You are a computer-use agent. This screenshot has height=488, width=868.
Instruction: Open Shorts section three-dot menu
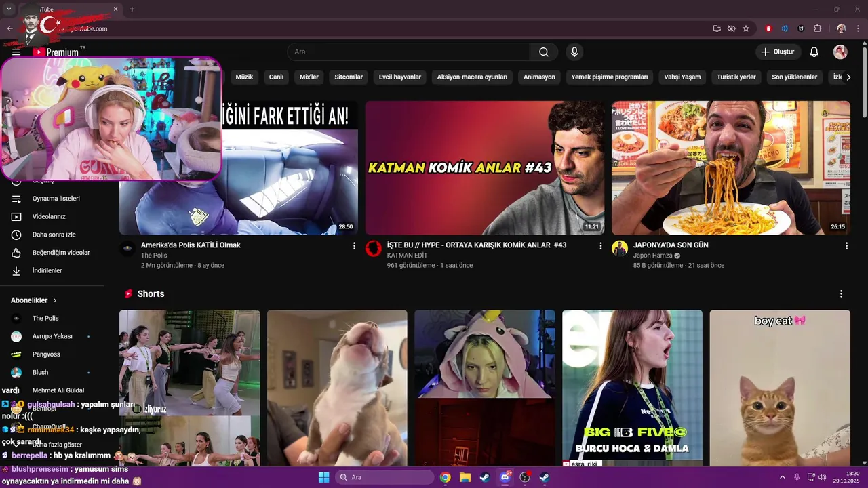[841, 294]
